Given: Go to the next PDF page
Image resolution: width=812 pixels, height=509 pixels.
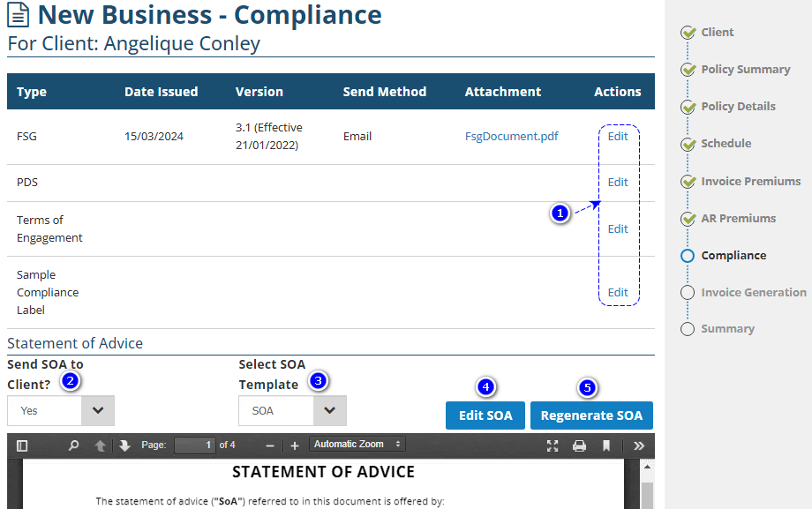Looking at the screenshot, I should [124, 445].
